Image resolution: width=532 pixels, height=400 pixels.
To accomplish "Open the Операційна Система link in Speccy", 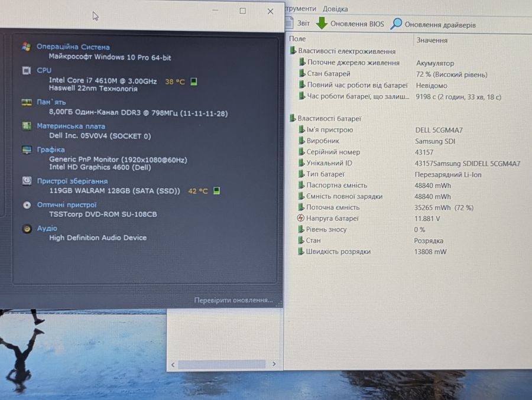I will (73, 47).
